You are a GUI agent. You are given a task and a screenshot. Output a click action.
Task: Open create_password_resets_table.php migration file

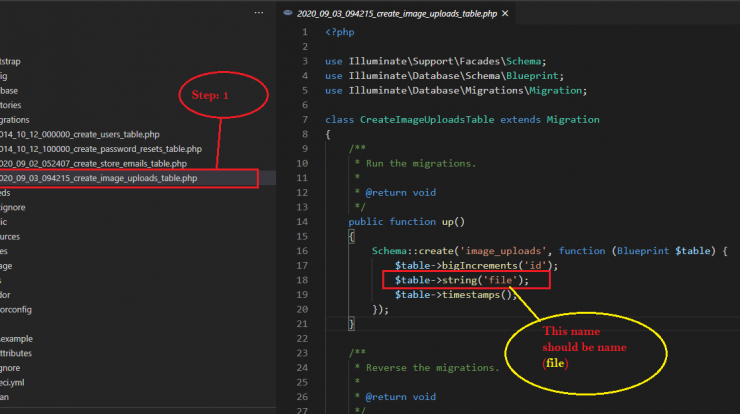(101, 149)
